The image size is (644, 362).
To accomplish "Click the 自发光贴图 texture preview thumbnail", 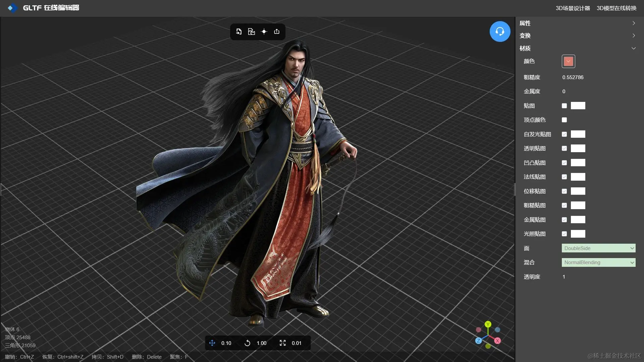I will click(578, 134).
